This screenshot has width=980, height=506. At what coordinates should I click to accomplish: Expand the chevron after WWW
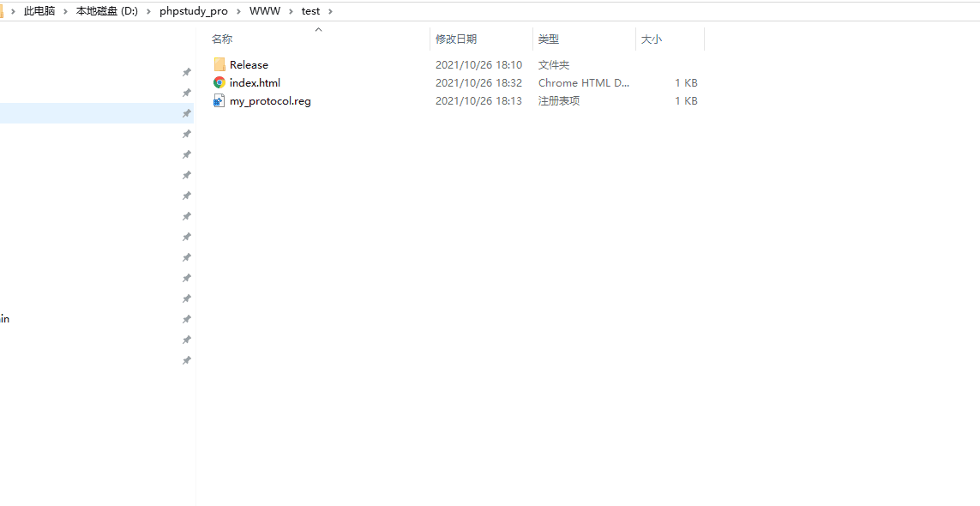tap(291, 11)
